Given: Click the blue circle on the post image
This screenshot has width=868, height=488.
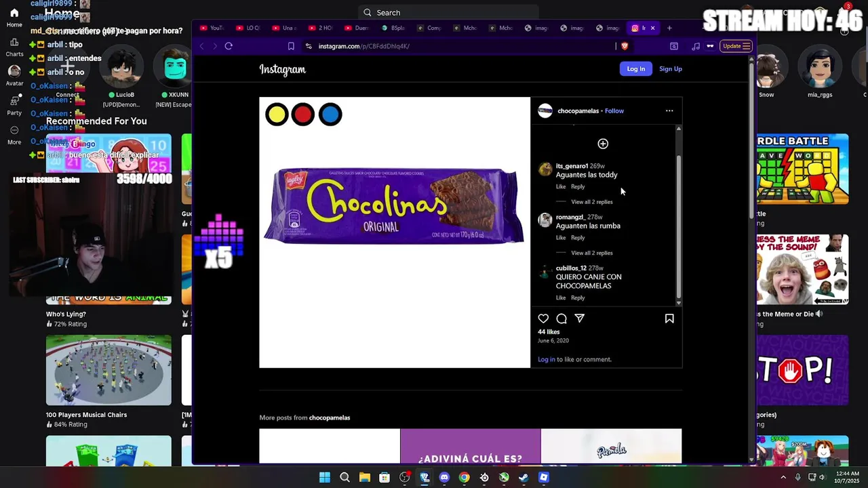Looking at the screenshot, I should tap(330, 115).
